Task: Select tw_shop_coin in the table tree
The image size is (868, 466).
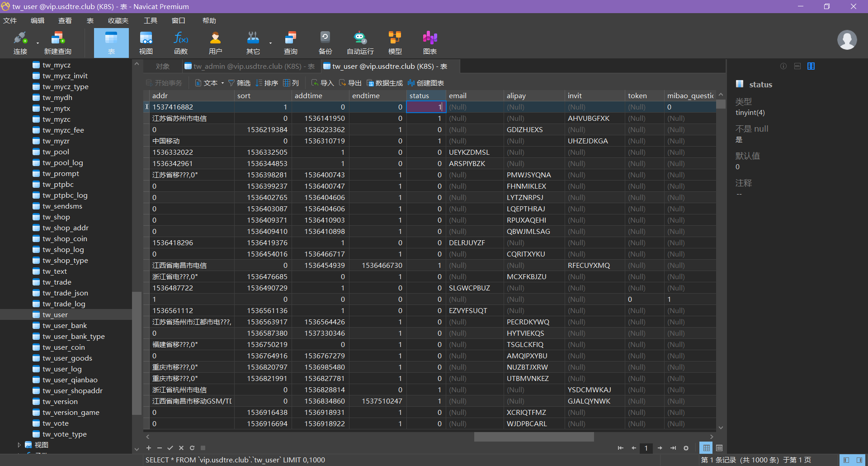Action: (x=65, y=238)
